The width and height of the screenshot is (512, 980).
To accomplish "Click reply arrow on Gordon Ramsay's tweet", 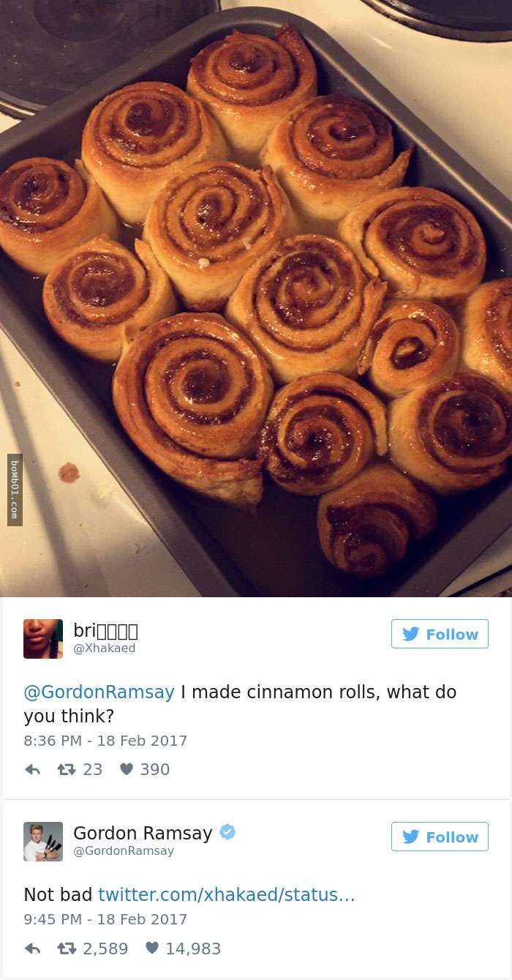I will coord(32,949).
